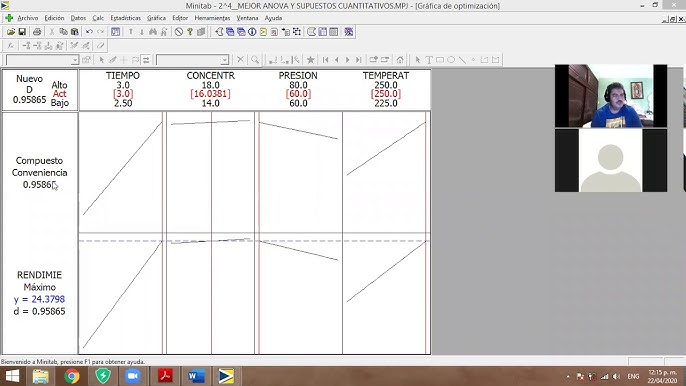Click the PRESION red vertical setting line
Screen dimensions: 686x386
point(259,232)
